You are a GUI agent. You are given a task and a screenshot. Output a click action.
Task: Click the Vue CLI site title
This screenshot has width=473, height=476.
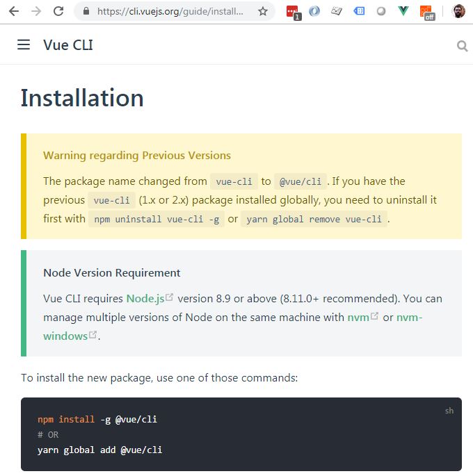click(x=68, y=45)
